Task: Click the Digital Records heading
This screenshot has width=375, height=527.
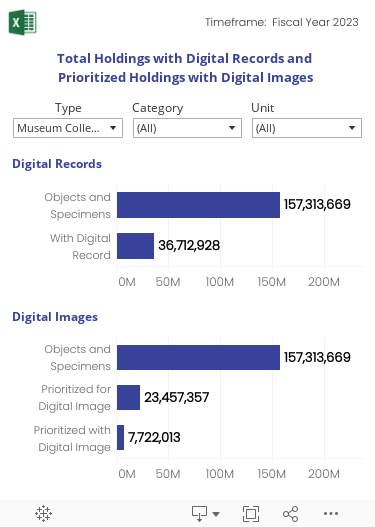Action: click(x=57, y=164)
